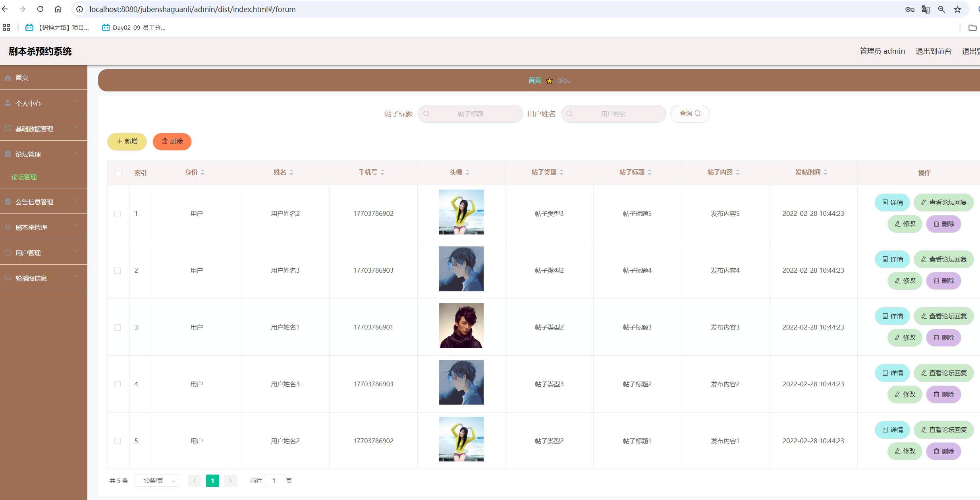
Task: Open the 10条/页 page size dropdown
Action: [x=157, y=481]
